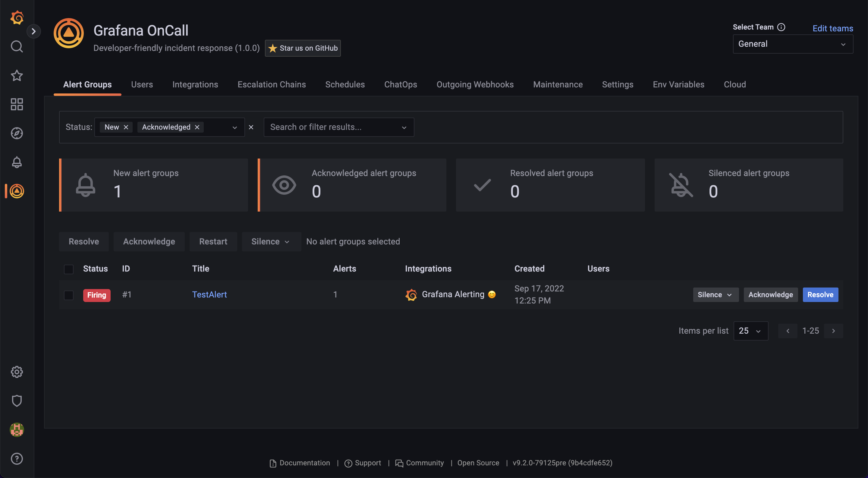Open the TestAlert title link

(x=209, y=295)
